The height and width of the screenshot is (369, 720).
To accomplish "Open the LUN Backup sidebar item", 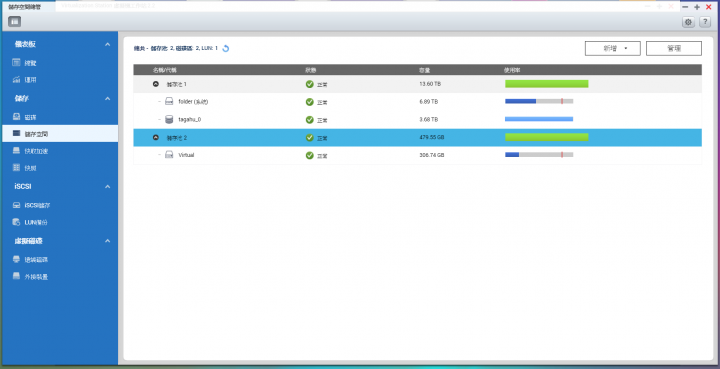I will click(60, 222).
